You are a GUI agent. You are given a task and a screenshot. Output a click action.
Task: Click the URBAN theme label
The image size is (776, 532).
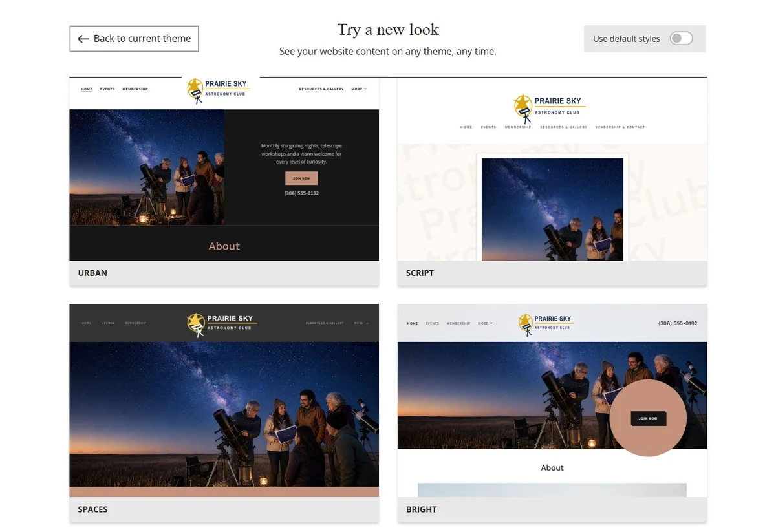coord(92,273)
